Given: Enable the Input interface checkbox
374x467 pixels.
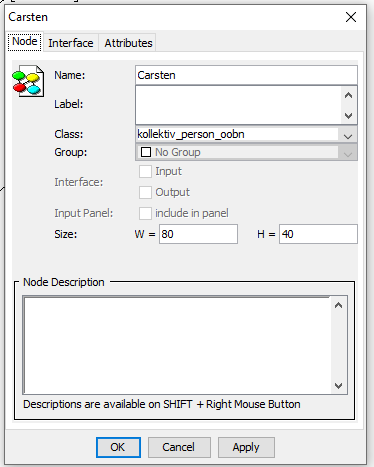Looking at the screenshot, I should [x=145, y=172].
